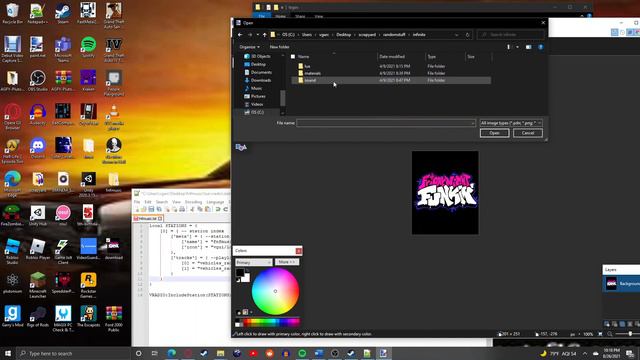The image size is (640, 360).
Task: Open the VLC media player shortcut
Action: [x=113, y=117]
